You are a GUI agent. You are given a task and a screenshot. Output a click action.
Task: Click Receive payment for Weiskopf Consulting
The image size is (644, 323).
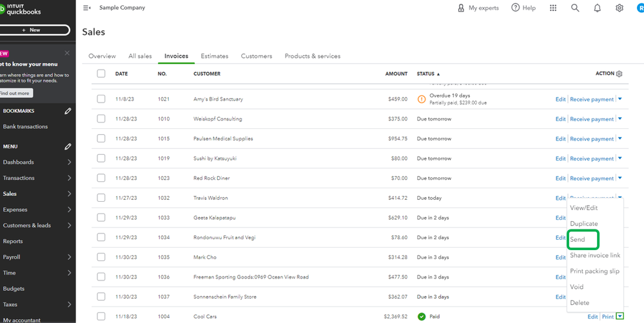tap(591, 119)
